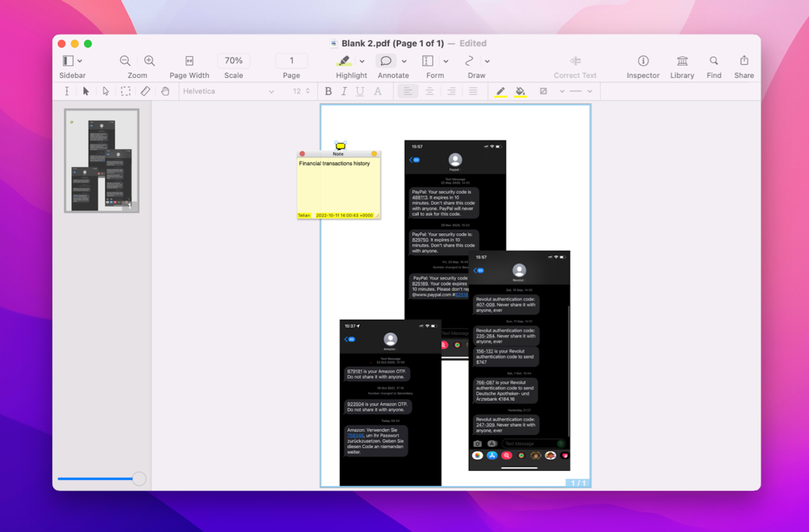Click the Page Width button
809x532 pixels.
click(x=189, y=61)
